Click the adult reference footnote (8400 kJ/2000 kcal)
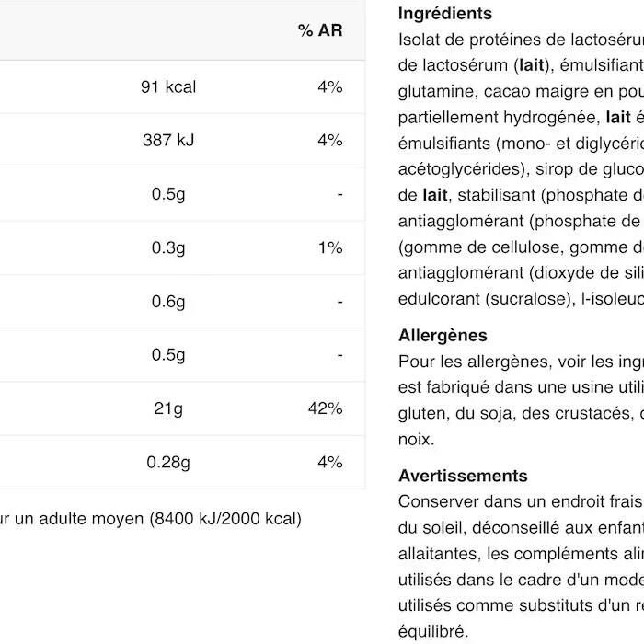This screenshot has width=644, height=644. click(151, 519)
